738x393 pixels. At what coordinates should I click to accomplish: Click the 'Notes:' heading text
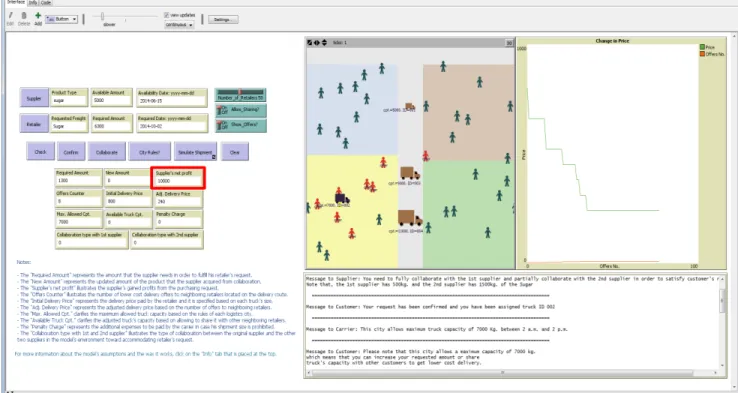[x=24, y=262]
